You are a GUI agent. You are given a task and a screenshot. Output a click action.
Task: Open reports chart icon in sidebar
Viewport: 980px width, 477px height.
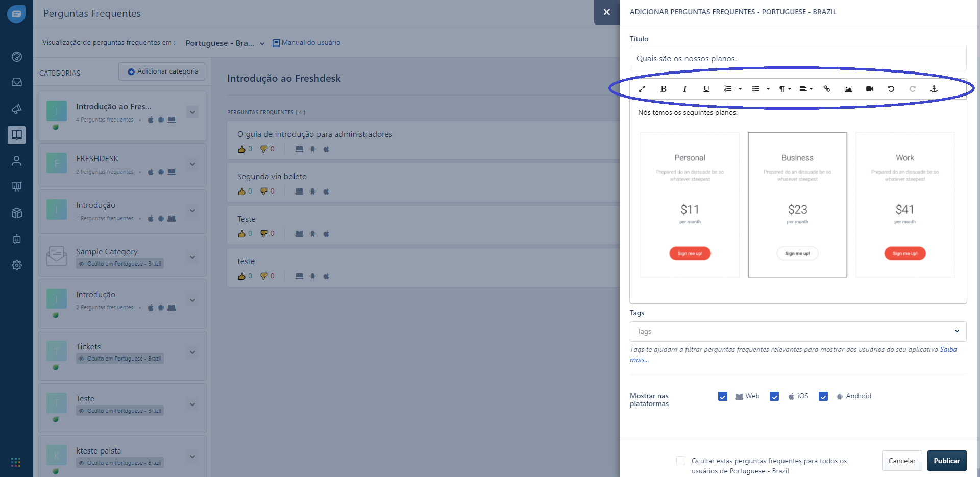[x=17, y=186]
